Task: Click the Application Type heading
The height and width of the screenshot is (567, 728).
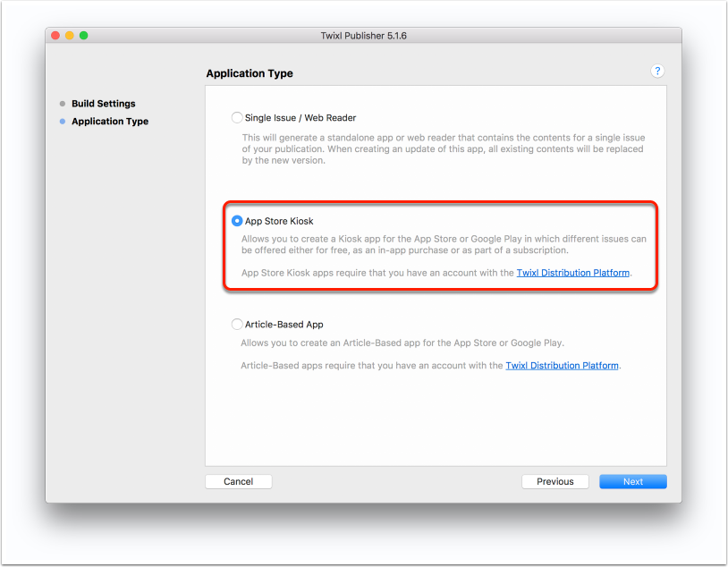Action: click(250, 73)
